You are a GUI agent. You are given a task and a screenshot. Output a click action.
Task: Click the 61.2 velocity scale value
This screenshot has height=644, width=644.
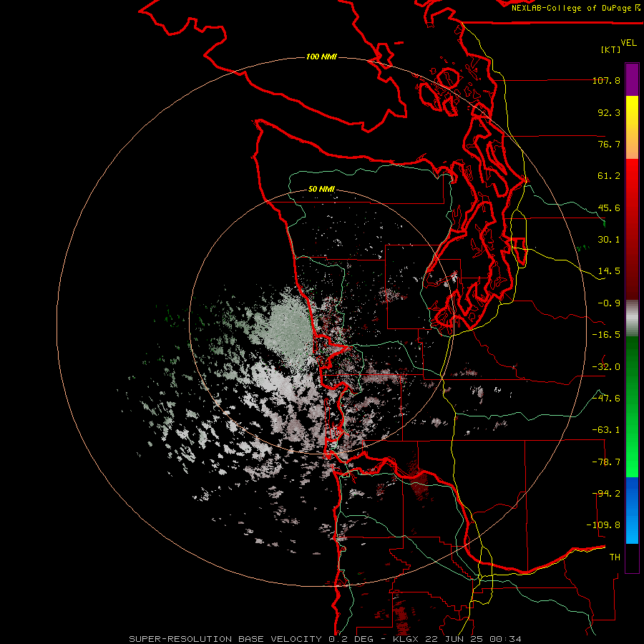[609, 176]
